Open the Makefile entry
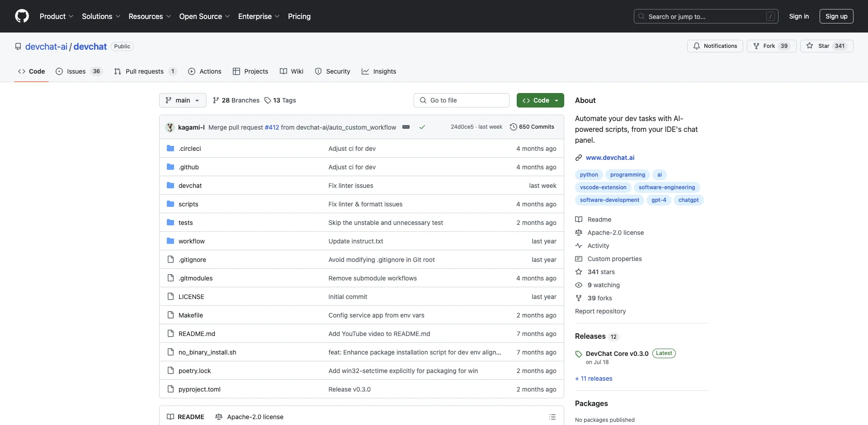 click(x=191, y=315)
